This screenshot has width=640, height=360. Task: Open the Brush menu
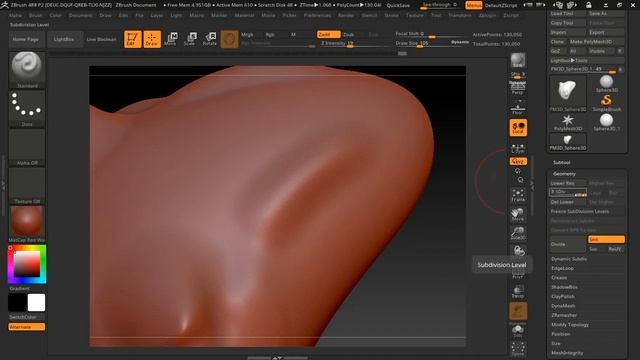36,15
